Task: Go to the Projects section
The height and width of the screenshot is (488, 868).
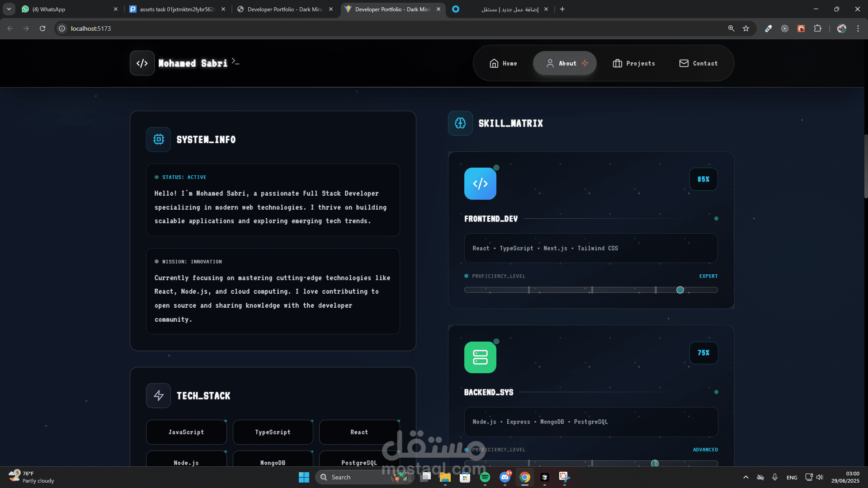Action: click(x=634, y=63)
